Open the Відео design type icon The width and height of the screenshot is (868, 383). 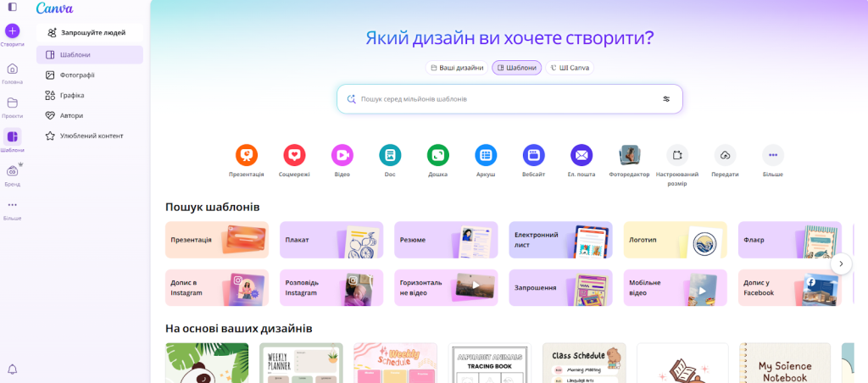(x=342, y=155)
